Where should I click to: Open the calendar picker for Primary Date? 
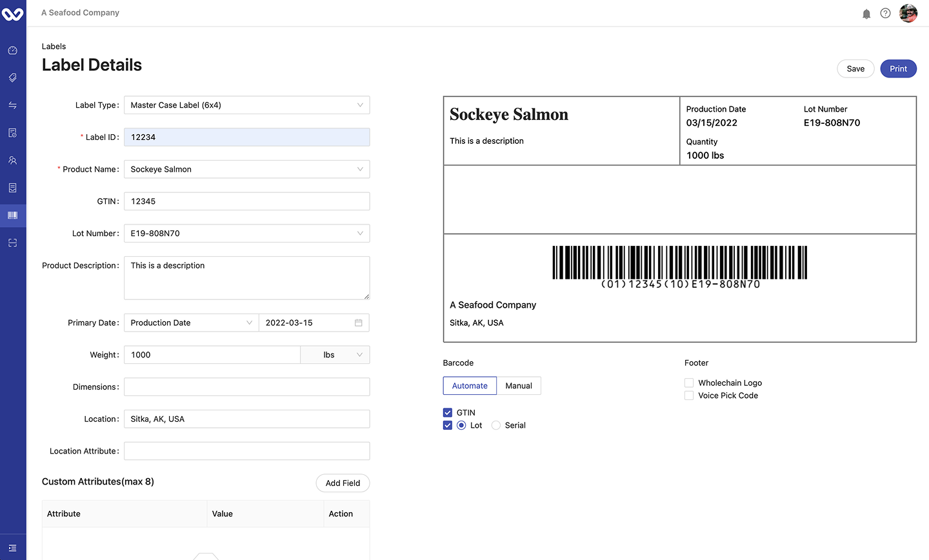tap(359, 323)
